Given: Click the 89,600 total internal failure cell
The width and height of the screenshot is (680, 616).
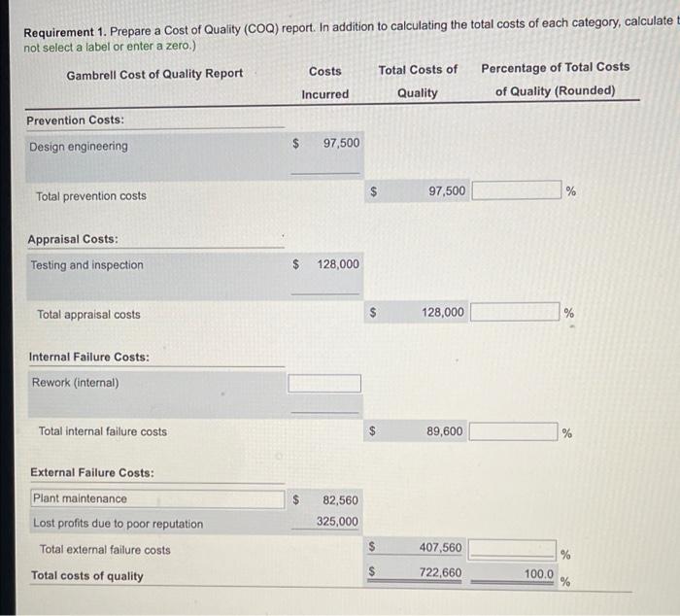Looking at the screenshot, I should [x=416, y=431].
